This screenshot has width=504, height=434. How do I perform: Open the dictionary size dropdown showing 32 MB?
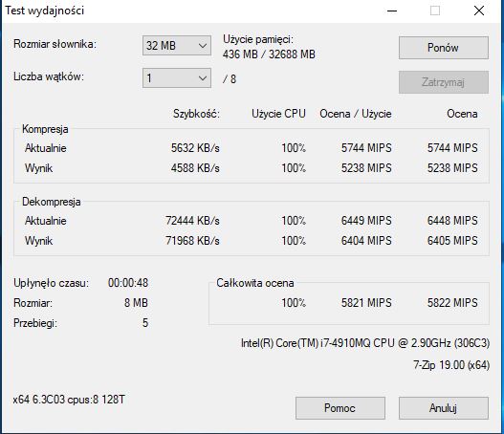pos(177,45)
